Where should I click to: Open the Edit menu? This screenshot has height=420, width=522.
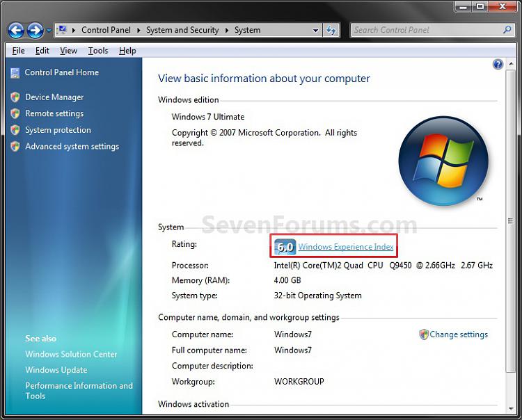42,51
